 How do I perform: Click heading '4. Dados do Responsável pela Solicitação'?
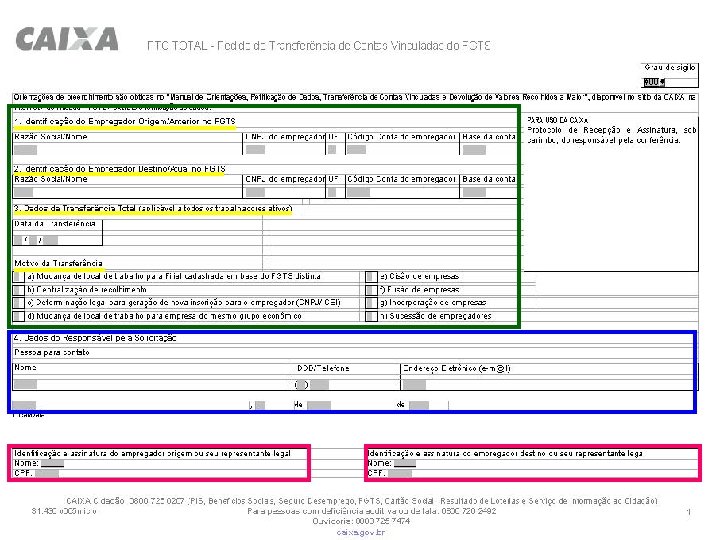95,338
